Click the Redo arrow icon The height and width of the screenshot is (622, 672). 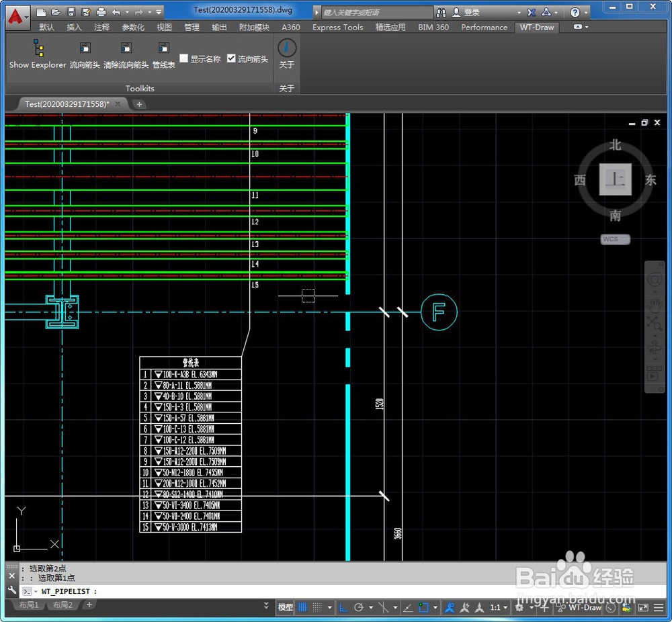(138, 12)
